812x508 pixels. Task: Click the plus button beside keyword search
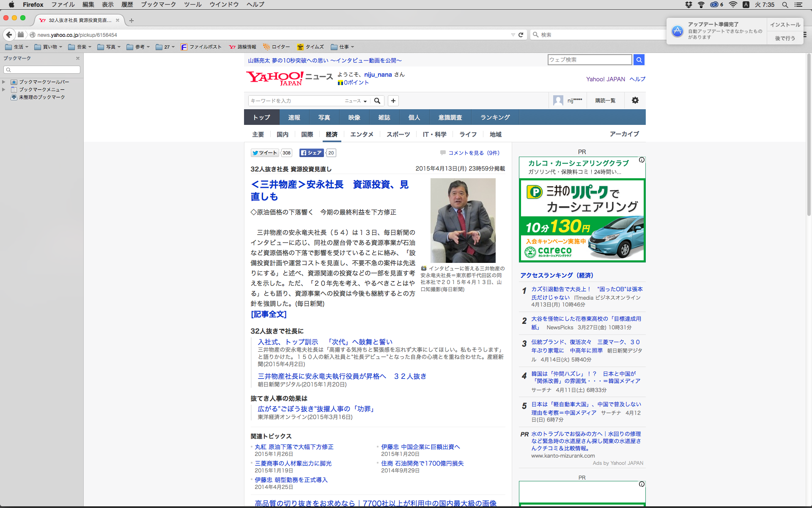pos(393,101)
